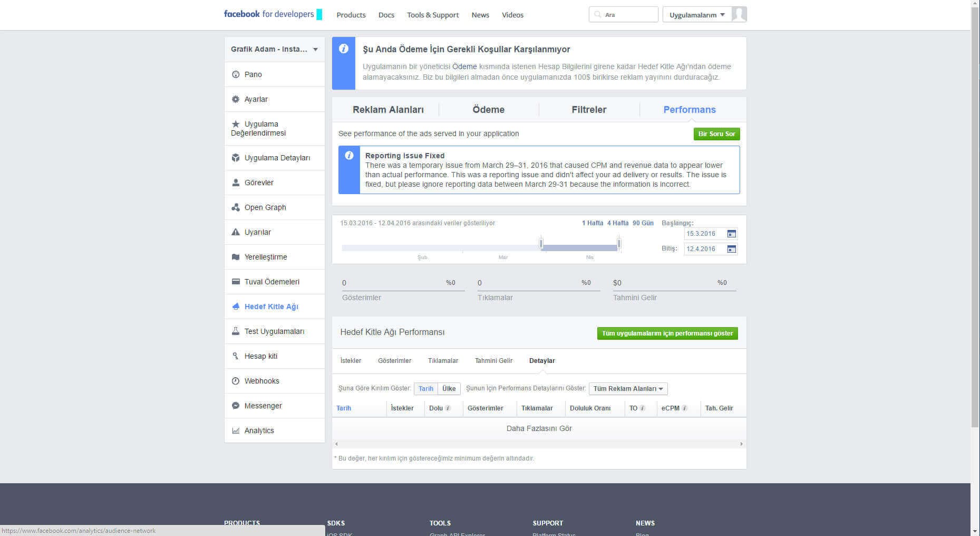
Task: Select the 90 Gün range link
Action: [643, 223]
